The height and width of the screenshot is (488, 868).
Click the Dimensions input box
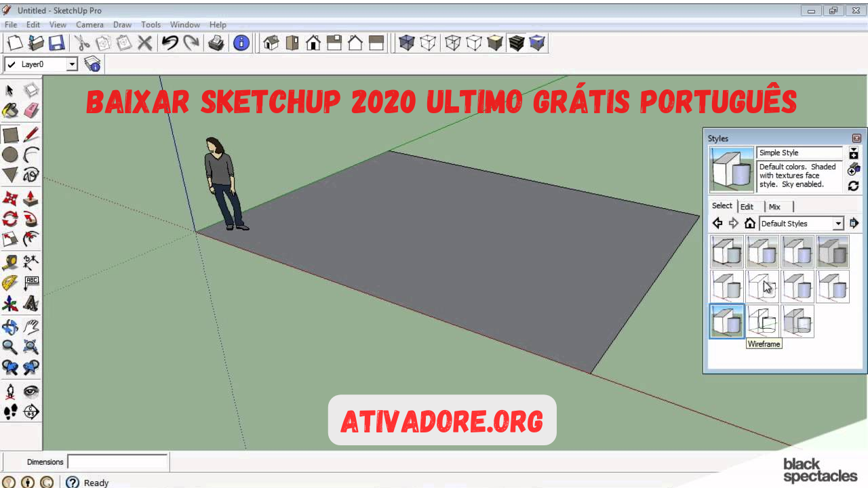click(x=117, y=462)
